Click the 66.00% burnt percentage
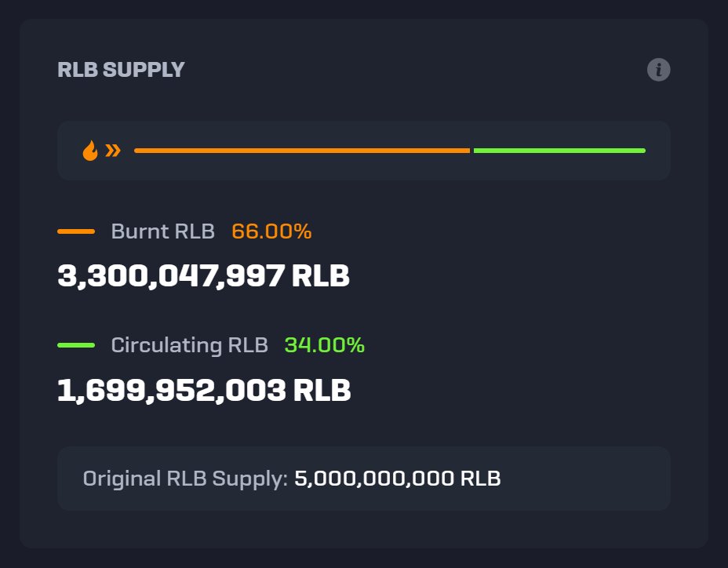 pos(271,231)
